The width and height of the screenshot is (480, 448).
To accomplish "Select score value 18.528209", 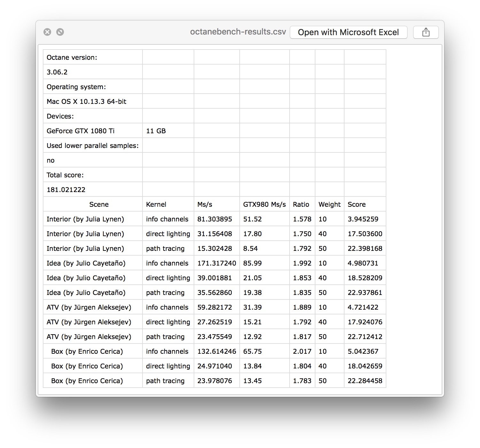I will coord(365,278).
